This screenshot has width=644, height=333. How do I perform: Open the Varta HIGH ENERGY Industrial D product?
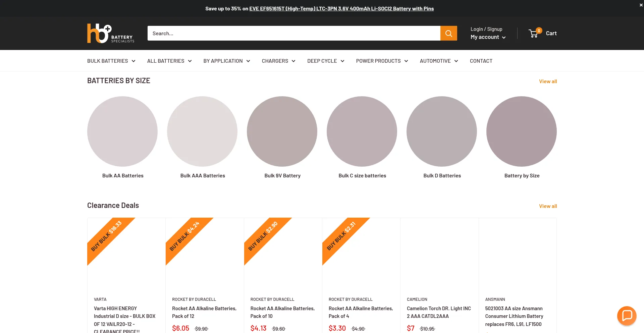pos(125,319)
